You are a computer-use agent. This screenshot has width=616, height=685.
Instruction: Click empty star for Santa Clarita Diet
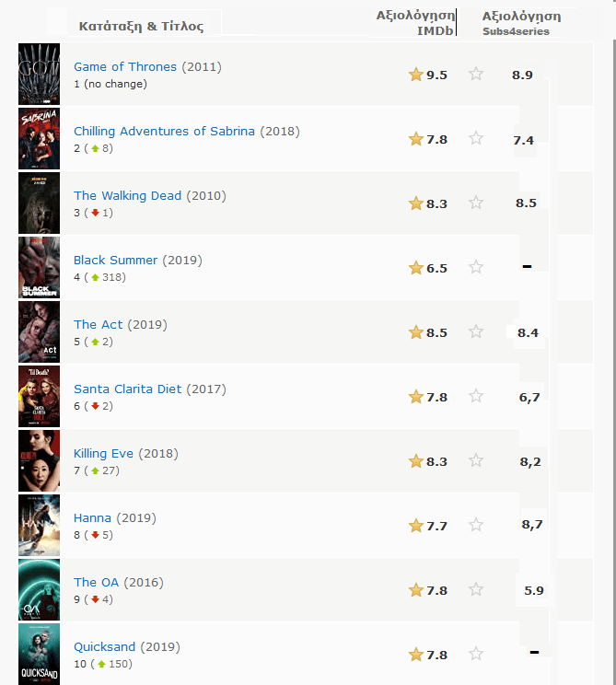(x=476, y=396)
